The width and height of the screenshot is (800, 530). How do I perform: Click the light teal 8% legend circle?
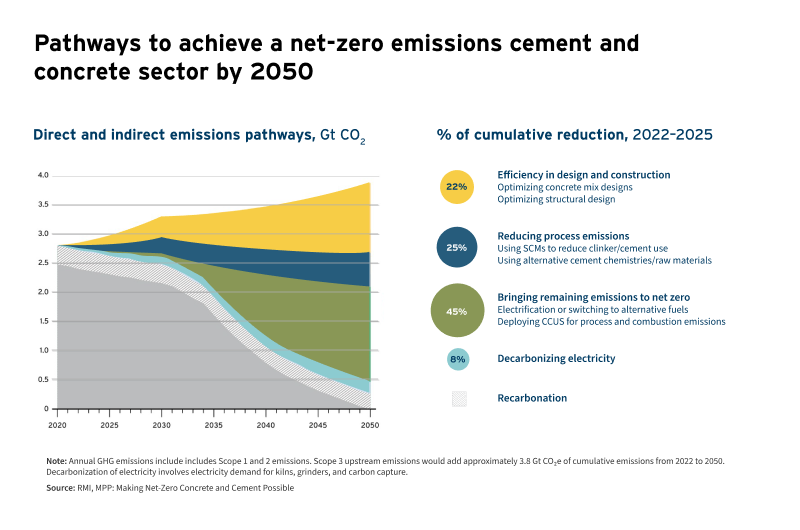tap(458, 358)
